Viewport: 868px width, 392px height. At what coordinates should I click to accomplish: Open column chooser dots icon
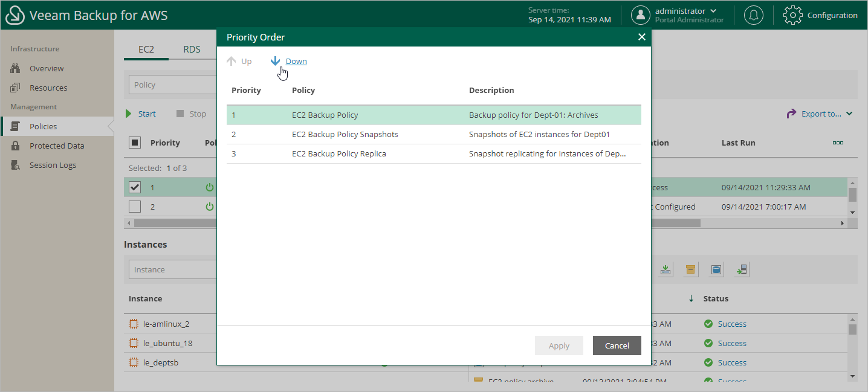(x=838, y=143)
